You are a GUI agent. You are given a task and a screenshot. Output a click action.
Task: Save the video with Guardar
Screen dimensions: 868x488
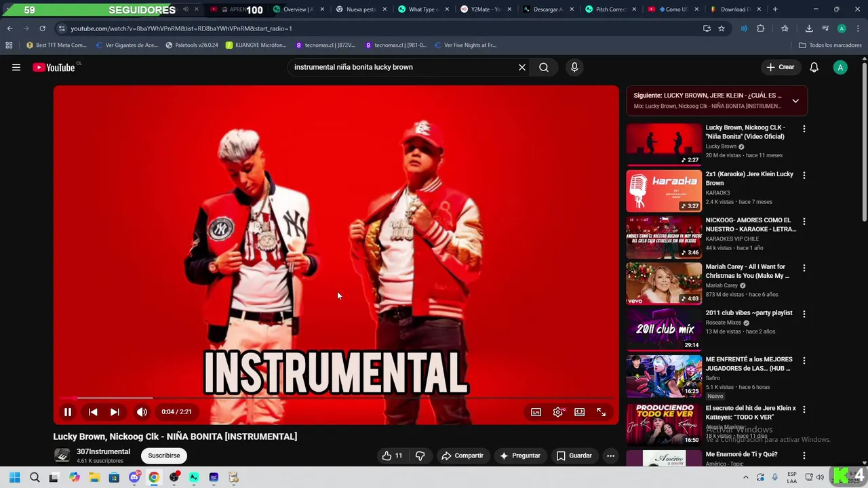[574, 455]
